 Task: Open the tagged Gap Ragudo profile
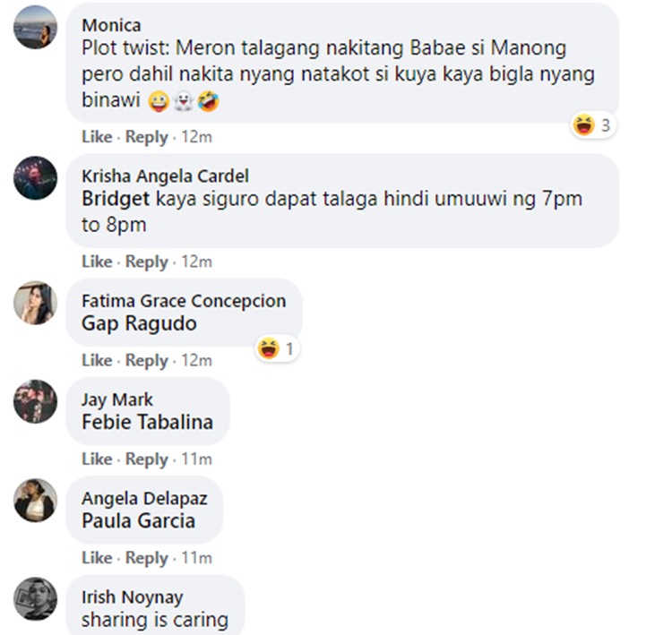[139, 323]
